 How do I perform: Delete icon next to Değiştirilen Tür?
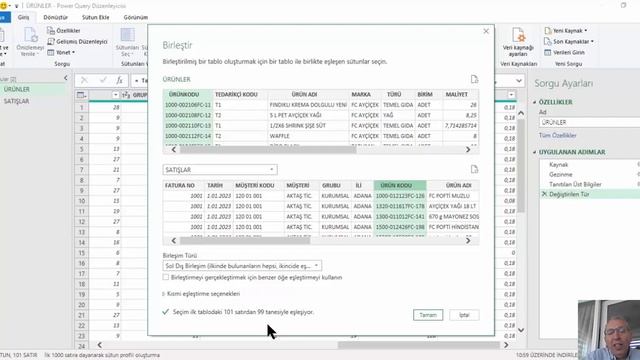[x=544, y=194]
